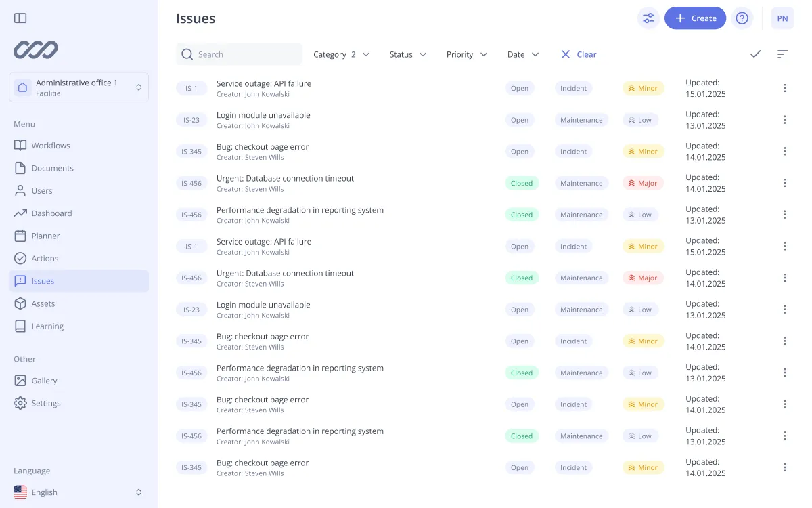
Task: Open the Planner menu item
Action: click(x=45, y=236)
